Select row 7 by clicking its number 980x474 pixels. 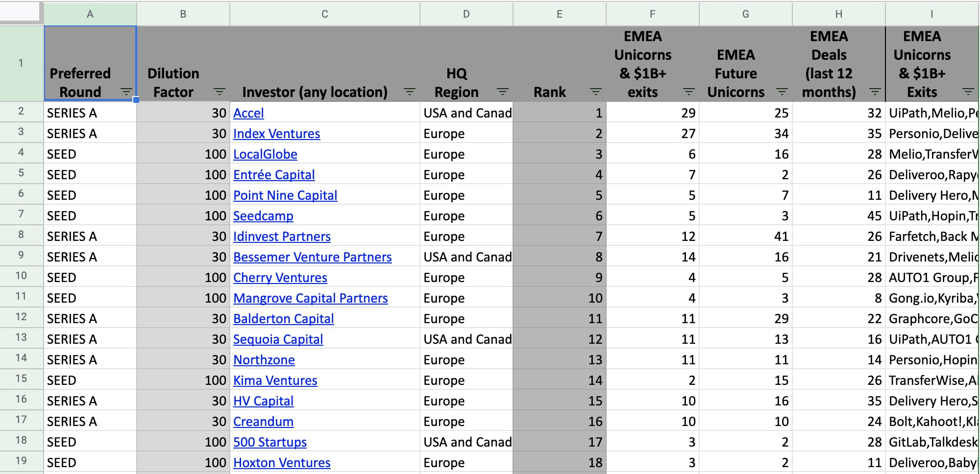point(22,215)
